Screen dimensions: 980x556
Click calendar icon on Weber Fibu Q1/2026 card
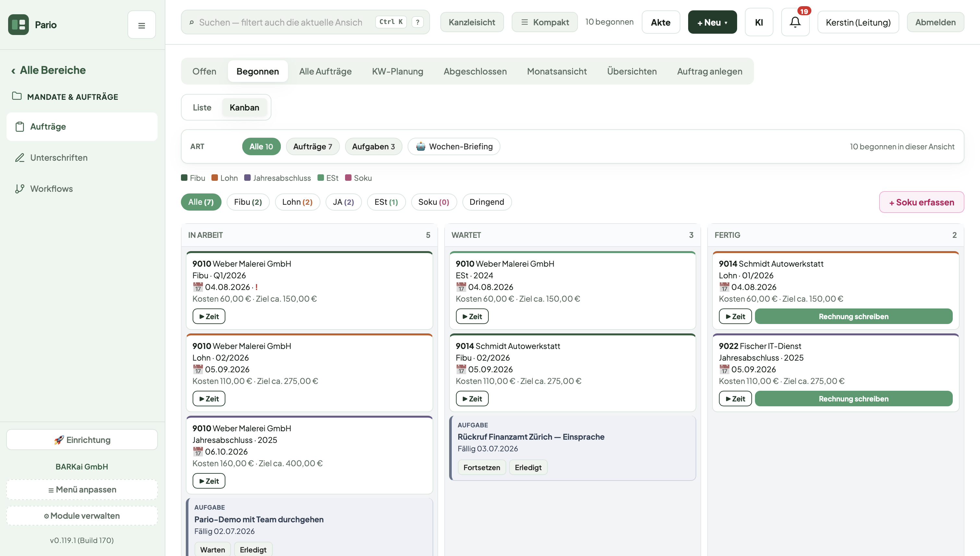[x=197, y=287]
